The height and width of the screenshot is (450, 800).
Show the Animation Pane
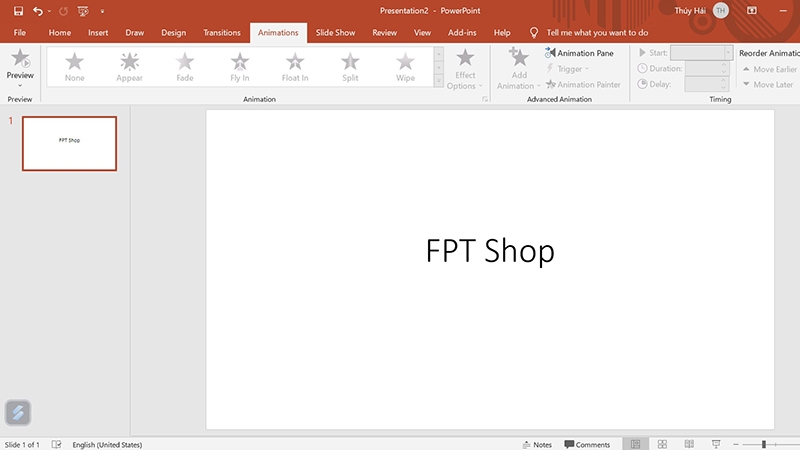[x=579, y=53]
